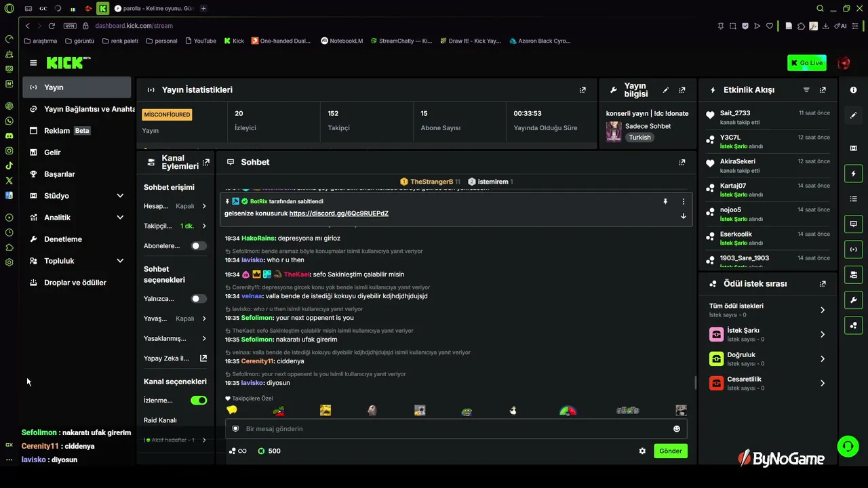Click username HakoRains in chat
The image size is (868, 488).
[x=258, y=239]
